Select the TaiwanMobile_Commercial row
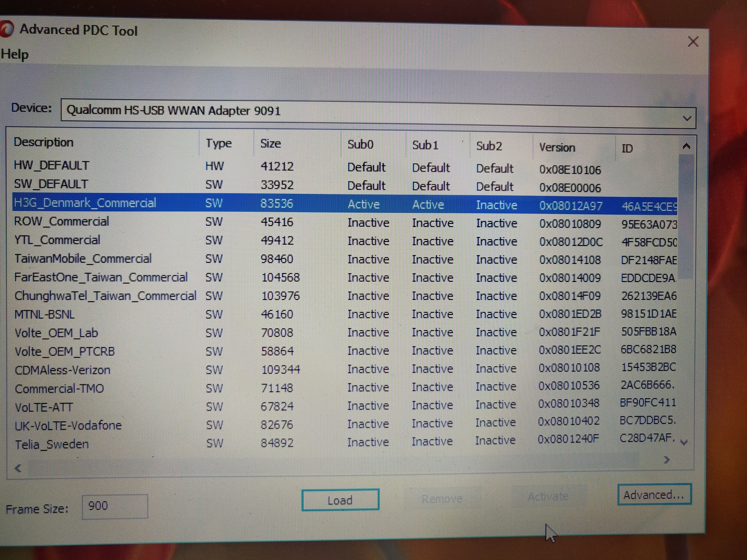This screenshot has height=560, width=747. [x=345, y=259]
